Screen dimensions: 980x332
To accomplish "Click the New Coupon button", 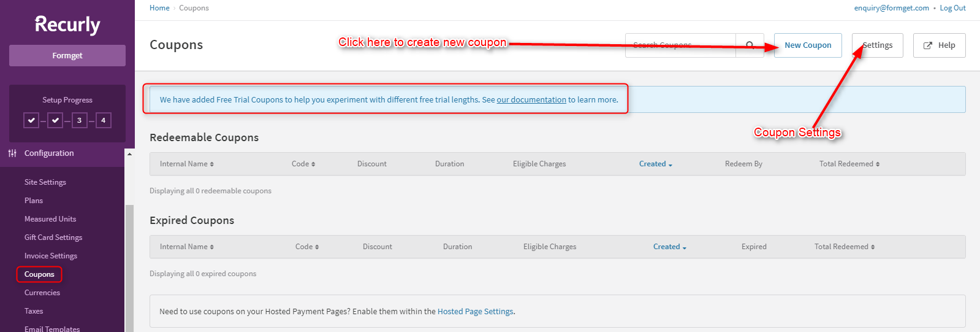I will point(808,45).
